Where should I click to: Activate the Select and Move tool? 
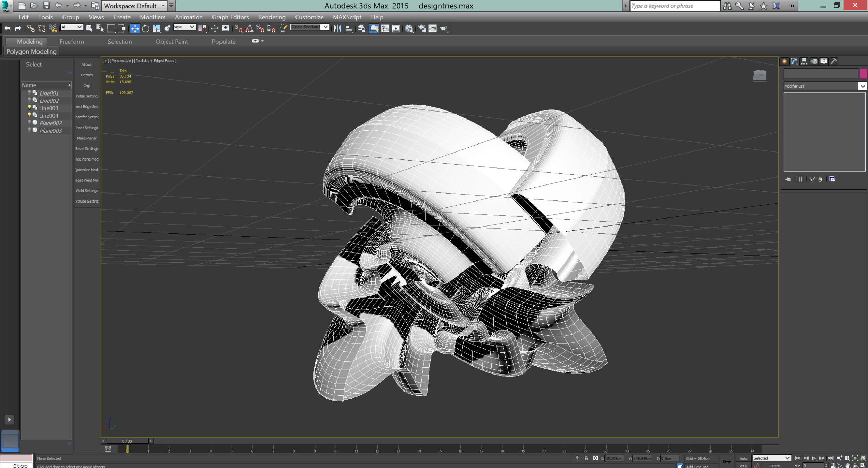135,28
